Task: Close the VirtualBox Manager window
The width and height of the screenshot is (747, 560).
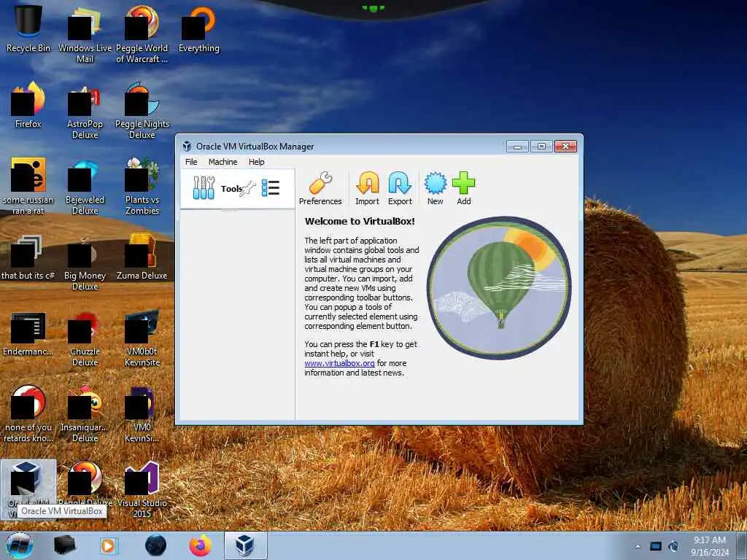Action: 565,146
